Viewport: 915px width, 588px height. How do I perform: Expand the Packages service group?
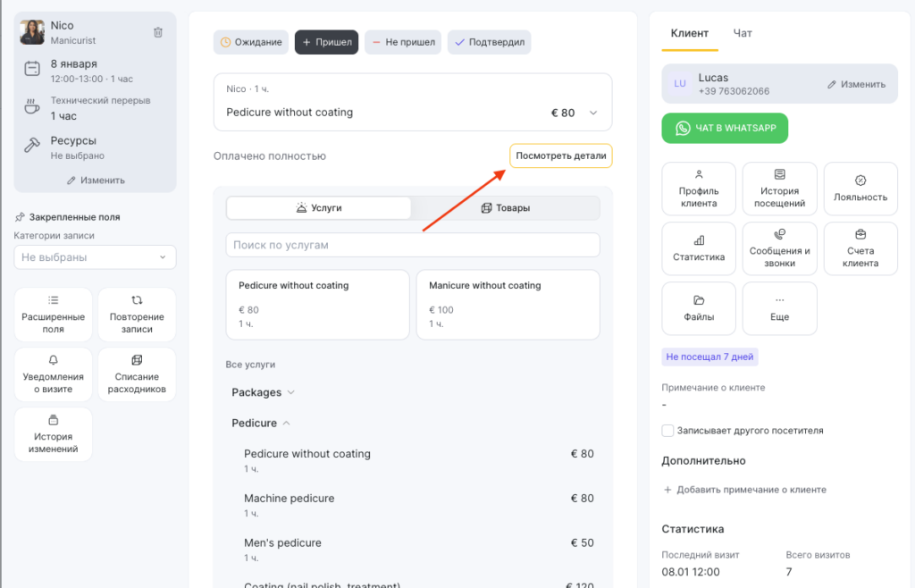(x=263, y=392)
